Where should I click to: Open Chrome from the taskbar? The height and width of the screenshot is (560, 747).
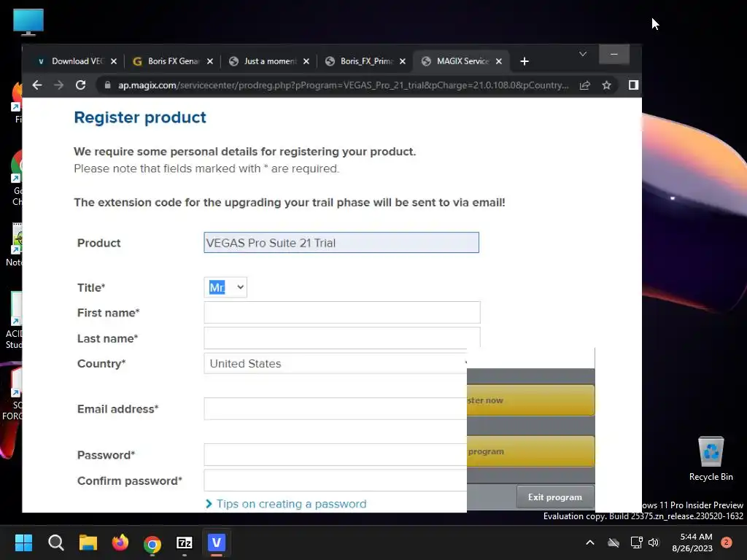click(x=152, y=543)
